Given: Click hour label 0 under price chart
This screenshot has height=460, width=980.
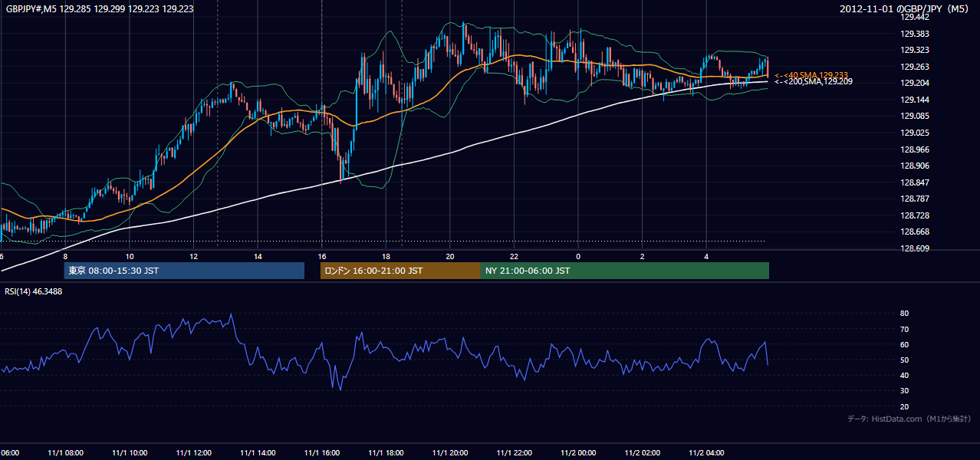Looking at the screenshot, I should (577, 256).
